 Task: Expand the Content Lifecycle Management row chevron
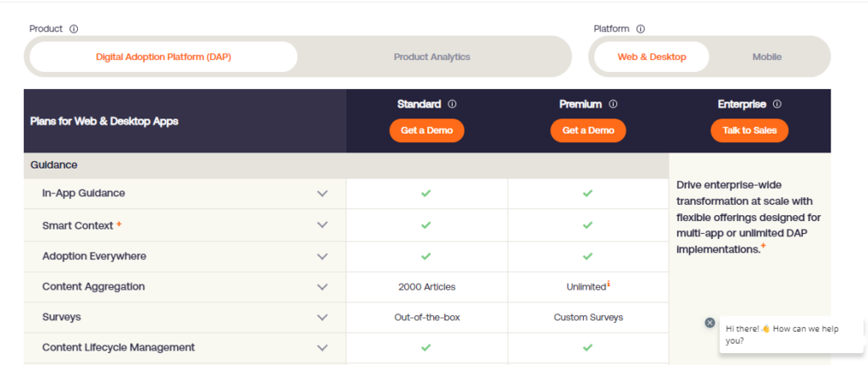322,348
